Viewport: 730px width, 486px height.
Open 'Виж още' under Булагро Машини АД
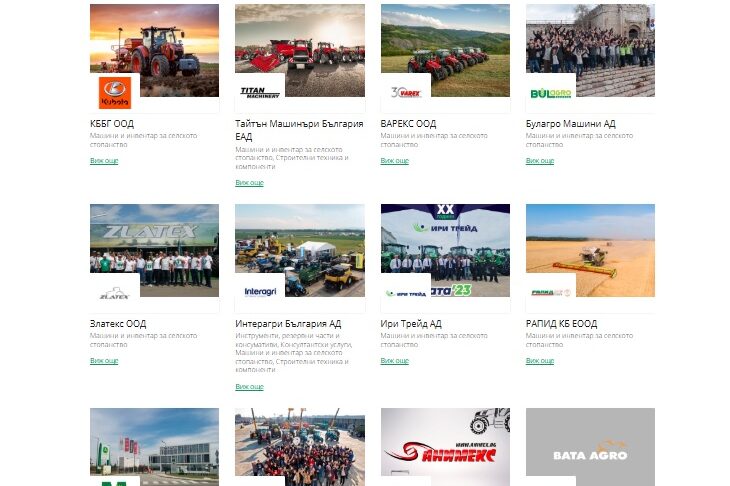click(x=540, y=161)
